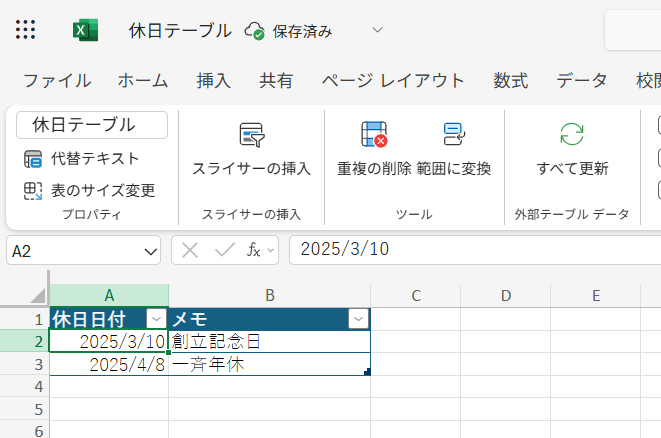
Task: Edit the table name field 休日テーブル
Action: click(92, 125)
